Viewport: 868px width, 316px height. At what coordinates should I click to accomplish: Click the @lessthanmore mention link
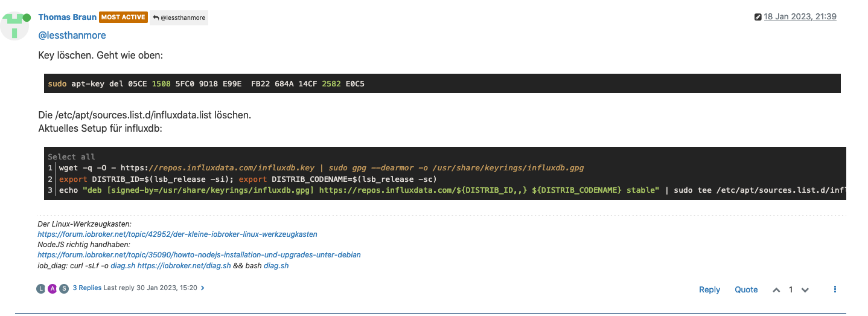point(72,36)
